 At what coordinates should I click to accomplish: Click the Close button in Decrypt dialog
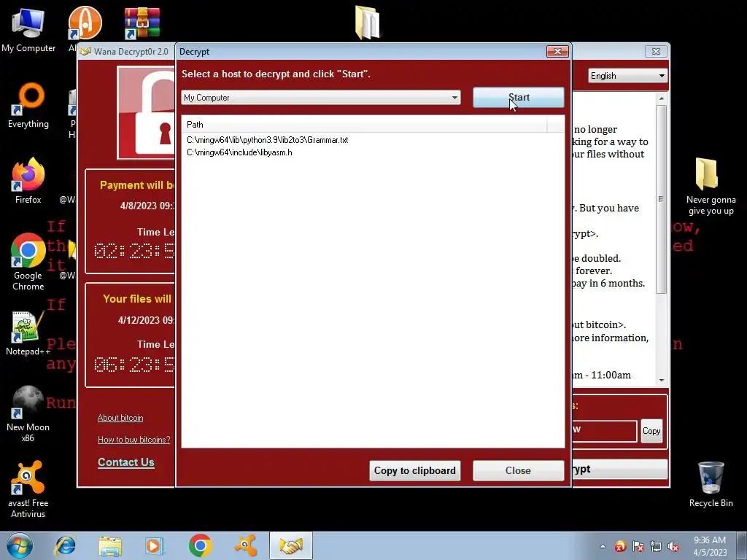tap(519, 470)
